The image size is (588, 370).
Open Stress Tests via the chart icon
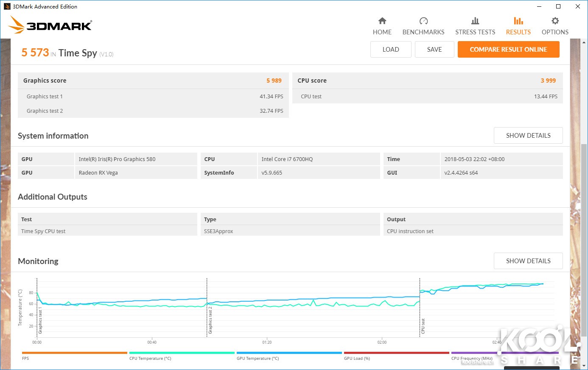pyautogui.click(x=475, y=21)
